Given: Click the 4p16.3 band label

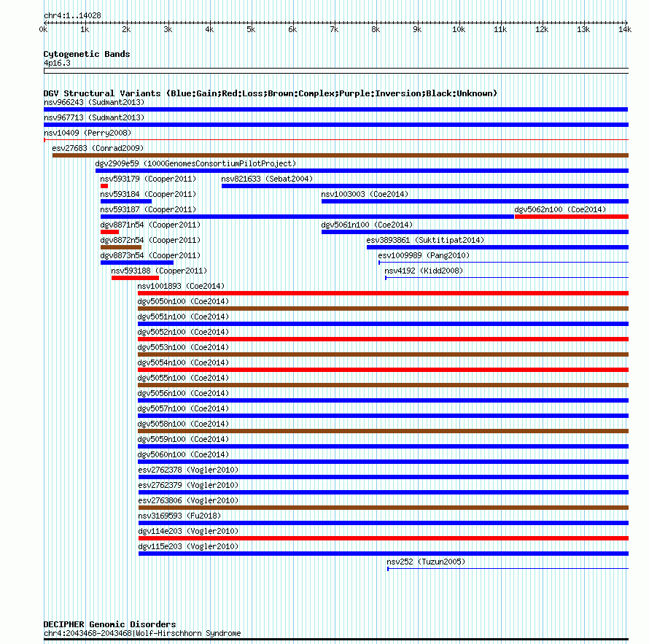Looking at the screenshot, I should [x=57, y=63].
